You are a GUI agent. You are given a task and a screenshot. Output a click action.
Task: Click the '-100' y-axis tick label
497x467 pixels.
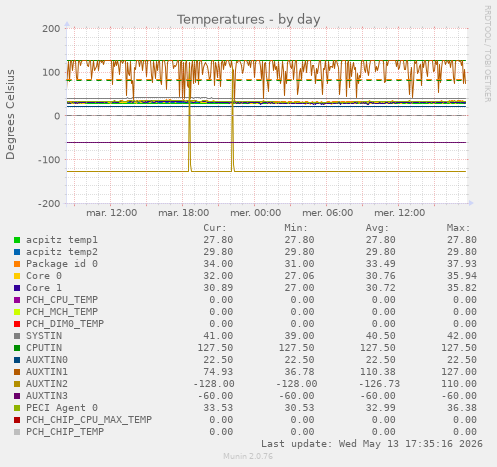(49, 160)
